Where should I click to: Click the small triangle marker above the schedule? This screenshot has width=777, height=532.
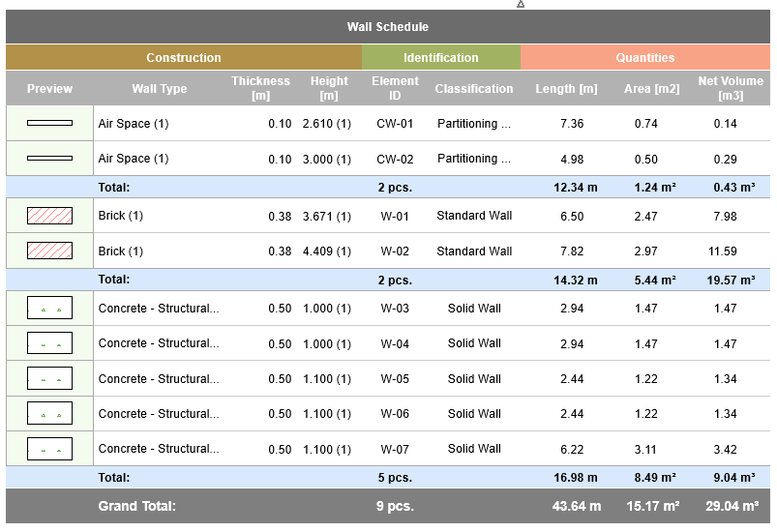click(x=521, y=4)
